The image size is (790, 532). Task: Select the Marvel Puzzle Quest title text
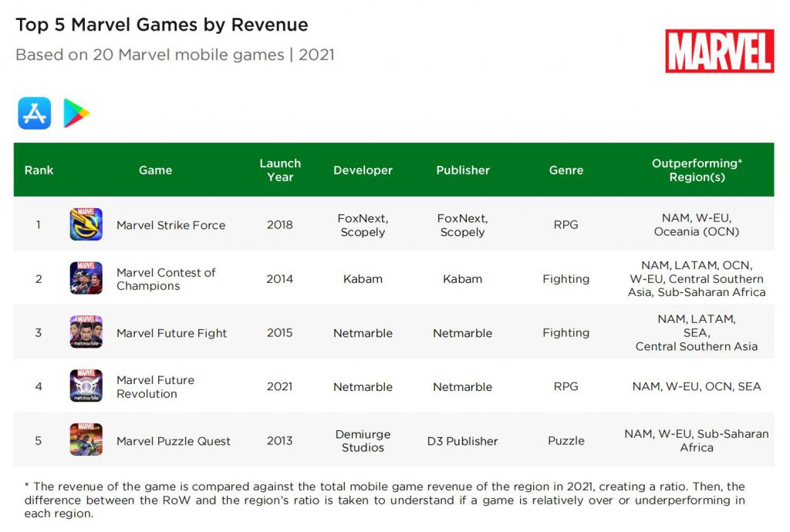pyautogui.click(x=173, y=441)
